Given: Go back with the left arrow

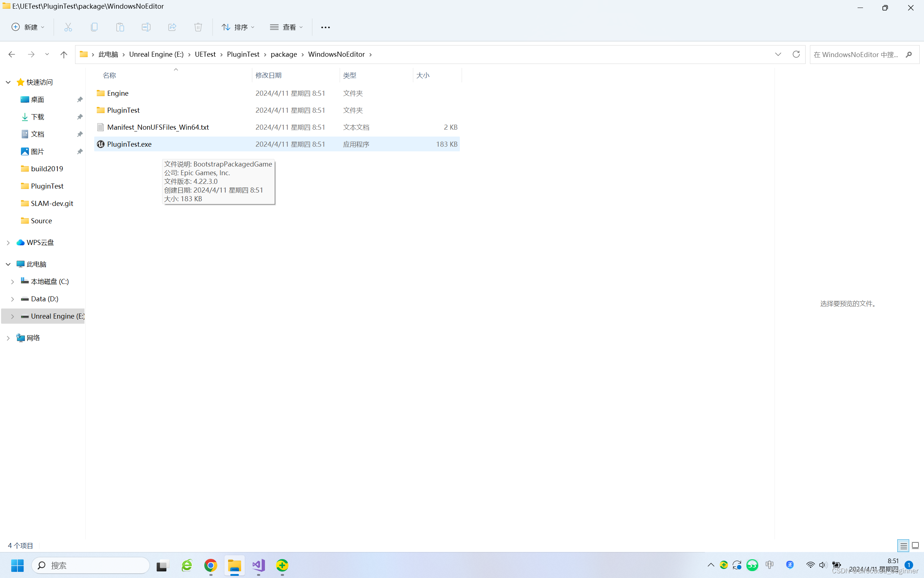Looking at the screenshot, I should point(12,54).
